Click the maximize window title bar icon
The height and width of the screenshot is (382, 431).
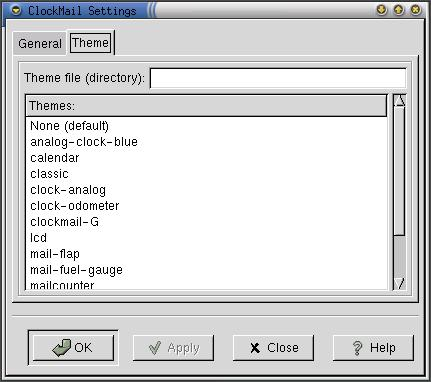[x=399, y=10]
